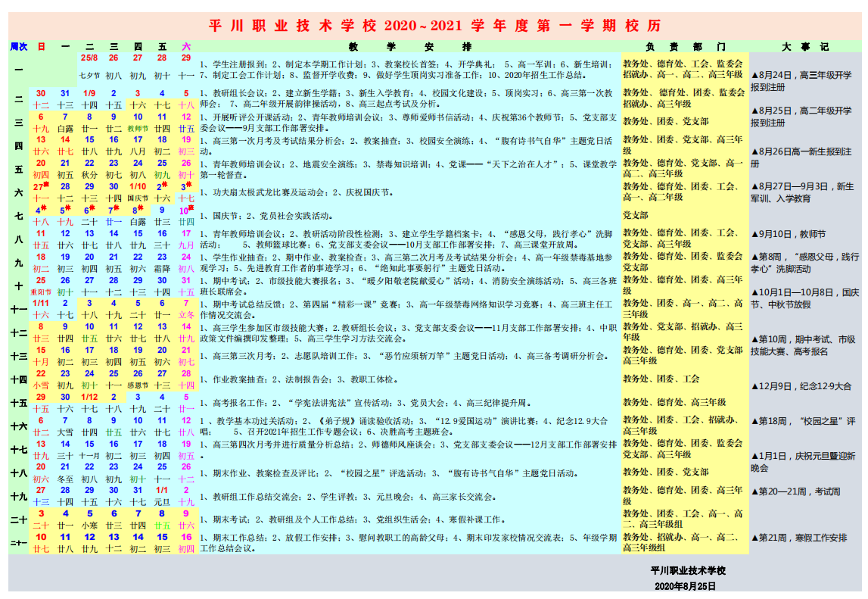The width and height of the screenshot is (868, 599).
Task: Click the 大事记 column header
Action: click(x=805, y=46)
